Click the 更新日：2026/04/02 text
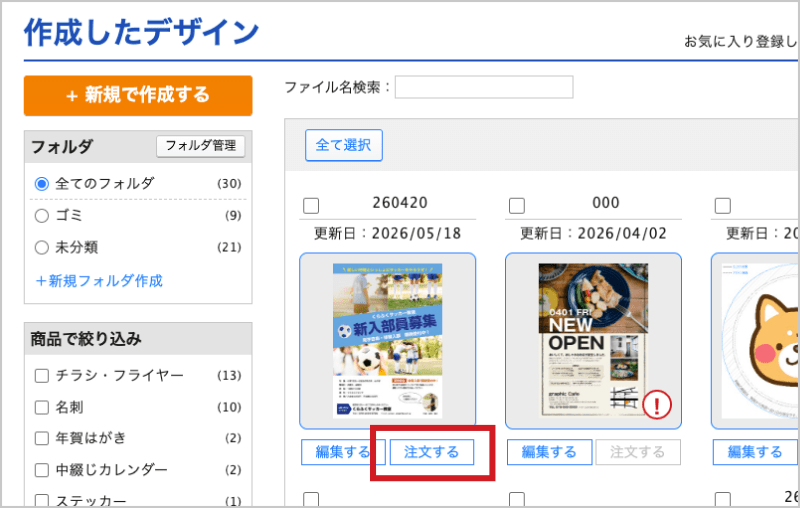Screen dimensions: 800x508 coord(593,234)
